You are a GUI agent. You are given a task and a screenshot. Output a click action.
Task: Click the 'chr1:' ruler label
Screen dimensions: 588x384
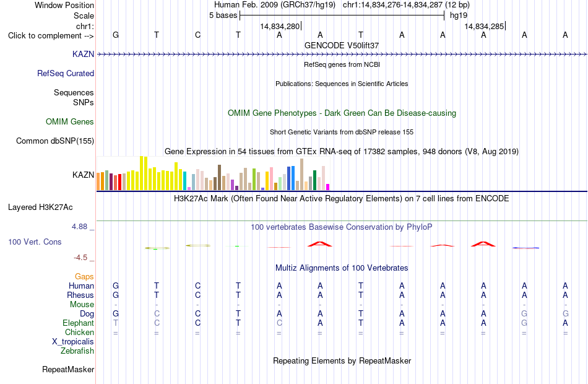pos(85,26)
